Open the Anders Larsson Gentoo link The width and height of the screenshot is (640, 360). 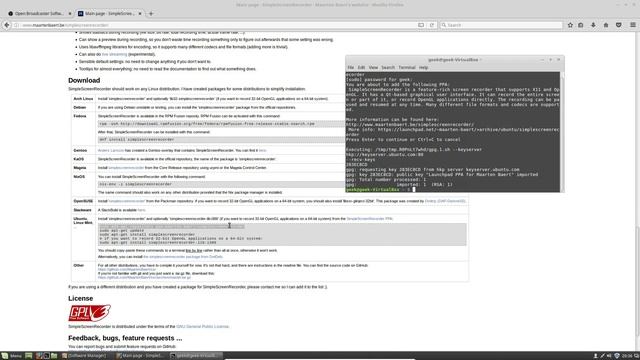click(111, 151)
